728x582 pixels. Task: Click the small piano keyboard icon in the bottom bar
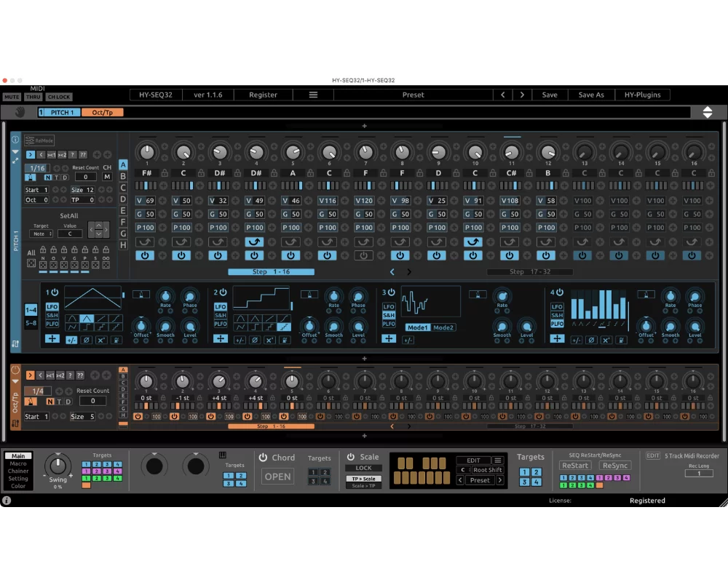[x=222, y=455]
